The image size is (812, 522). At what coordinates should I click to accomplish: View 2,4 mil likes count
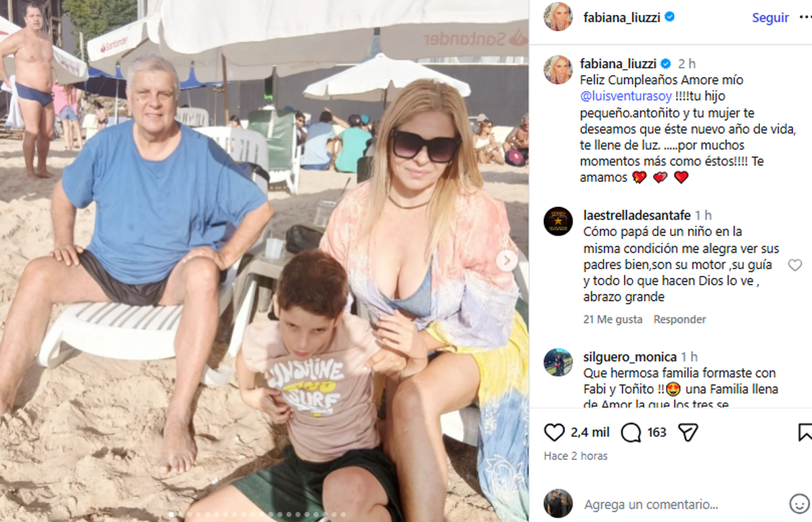tap(590, 432)
